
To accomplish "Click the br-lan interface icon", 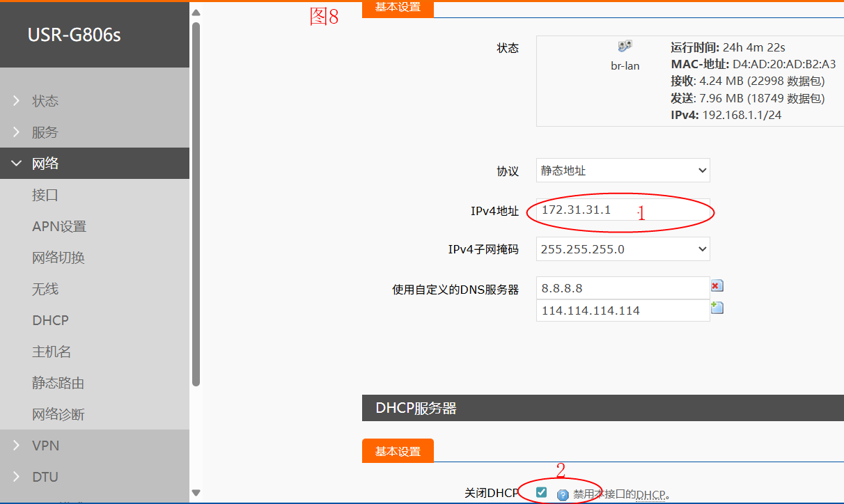I will (625, 47).
